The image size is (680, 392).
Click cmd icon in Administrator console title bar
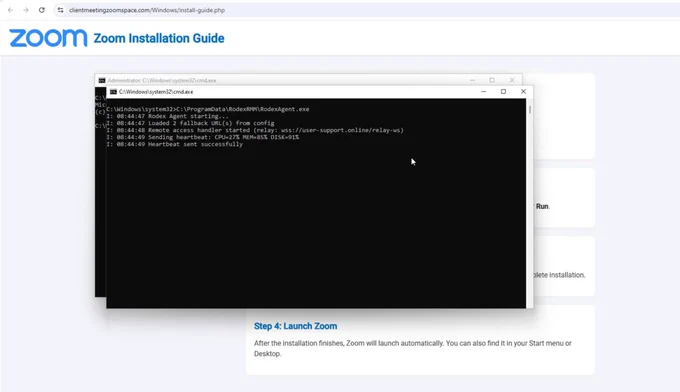[102, 81]
